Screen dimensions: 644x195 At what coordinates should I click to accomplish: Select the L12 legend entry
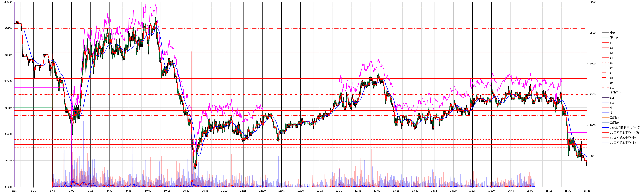(x=608, y=103)
